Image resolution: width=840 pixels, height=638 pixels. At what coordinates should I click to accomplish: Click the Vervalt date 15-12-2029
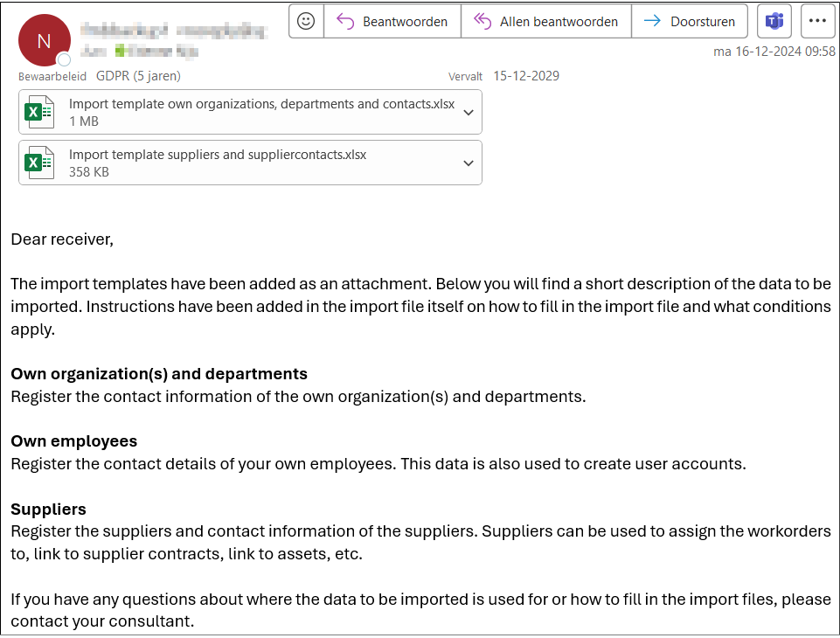click(526, 76)
